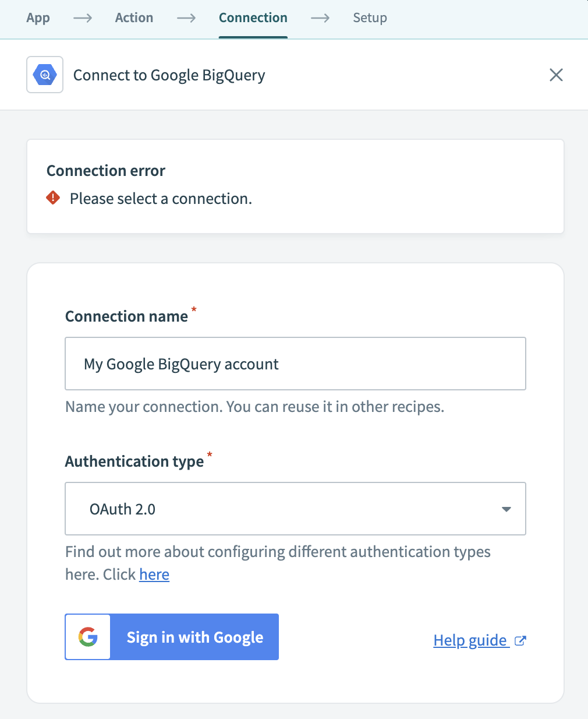
Task: Click the red connection error warning icon
Action: pyautogui.click(x=53, y=198)
